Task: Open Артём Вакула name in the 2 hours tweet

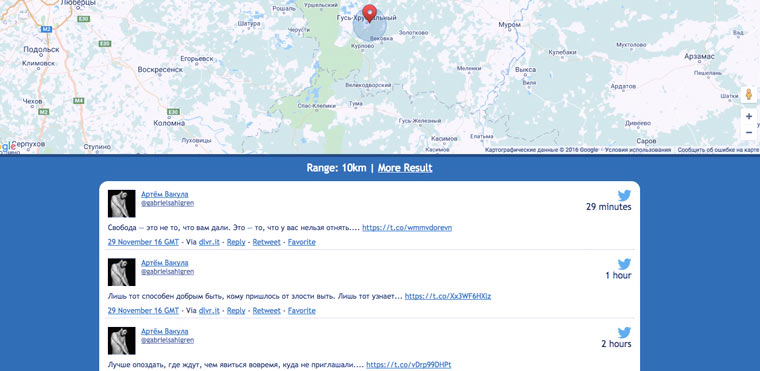Action: (164, 331)
